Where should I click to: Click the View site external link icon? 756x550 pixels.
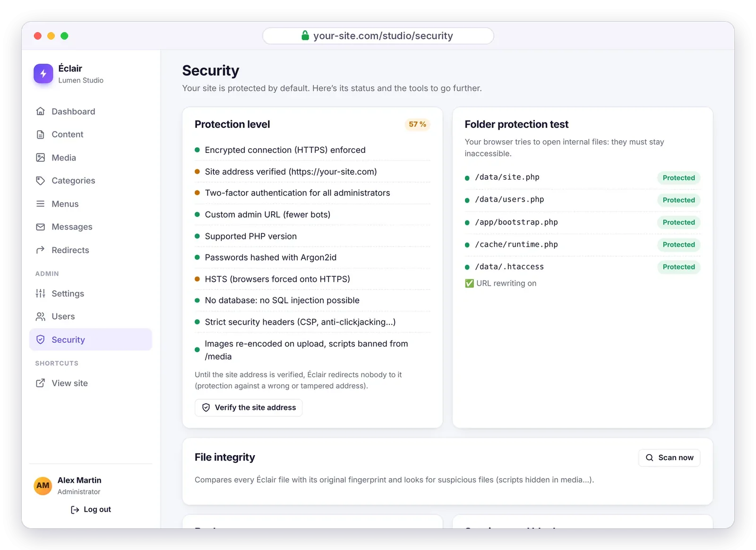[x=41, y=383]
